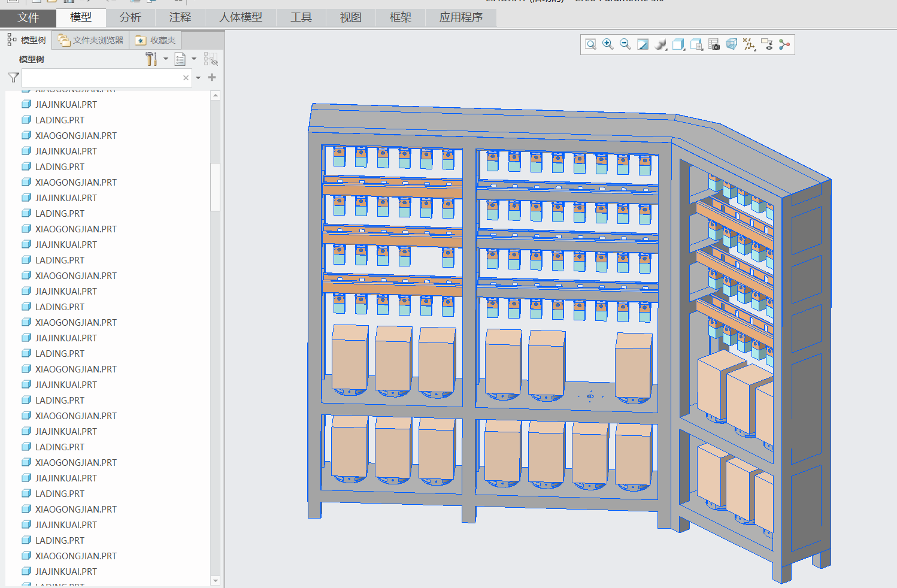Switch to the 注释 ribbon tab
This screenshot has width=897, height=588.
pyautogui.click(x=180, y=17)
